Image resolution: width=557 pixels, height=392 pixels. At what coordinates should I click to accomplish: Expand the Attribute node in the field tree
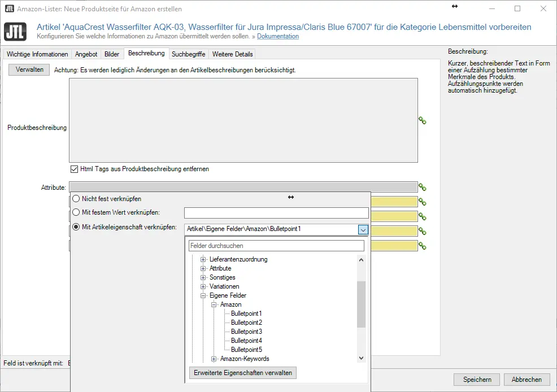[x=203, y=268]
